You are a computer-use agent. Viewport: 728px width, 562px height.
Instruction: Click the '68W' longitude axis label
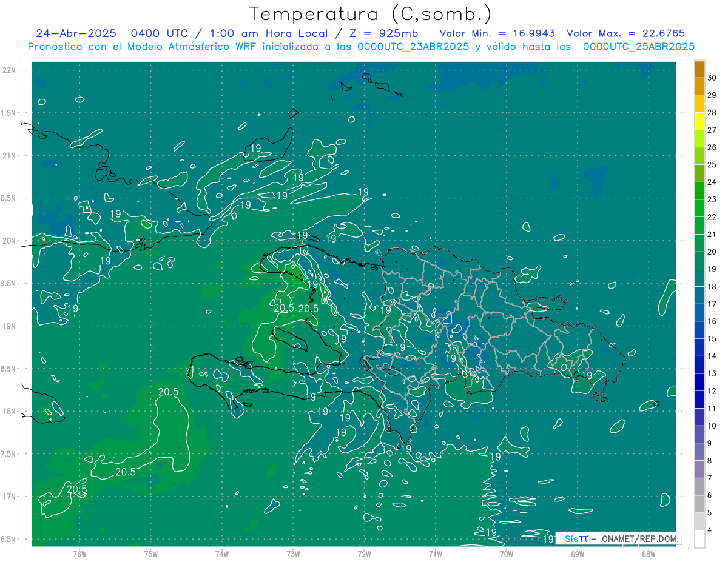[x=649, y=554]
